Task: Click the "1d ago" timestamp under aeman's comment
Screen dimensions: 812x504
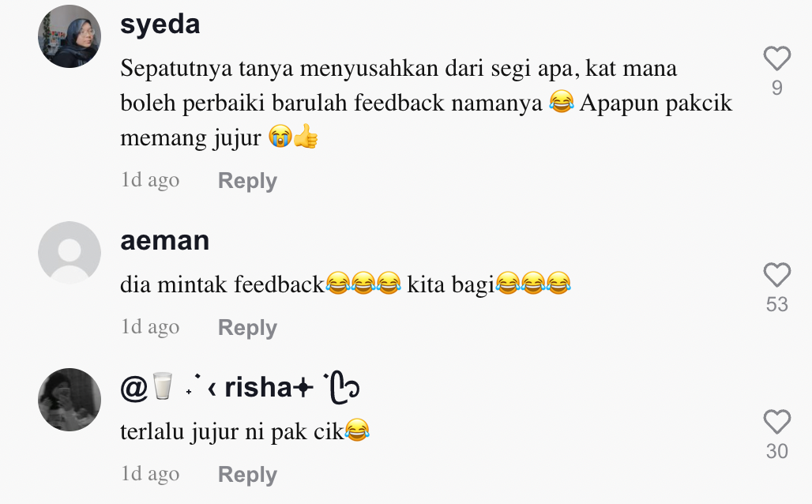Action: coord(150,328)
